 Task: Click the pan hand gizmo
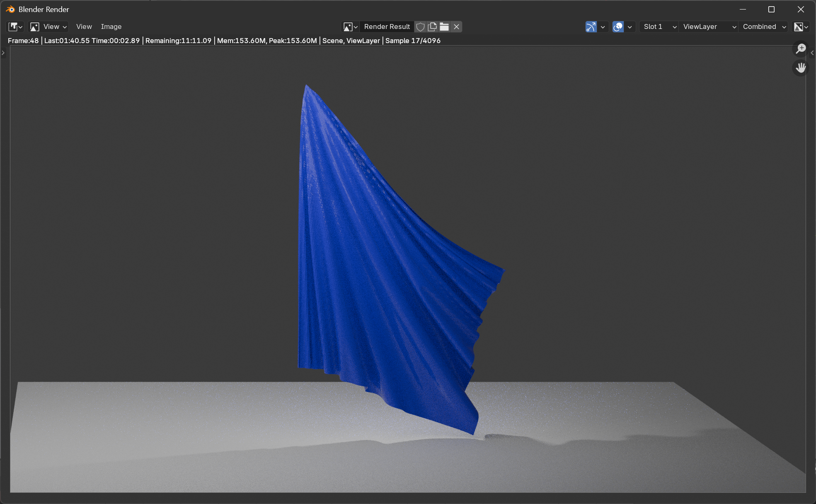[801, 68]
